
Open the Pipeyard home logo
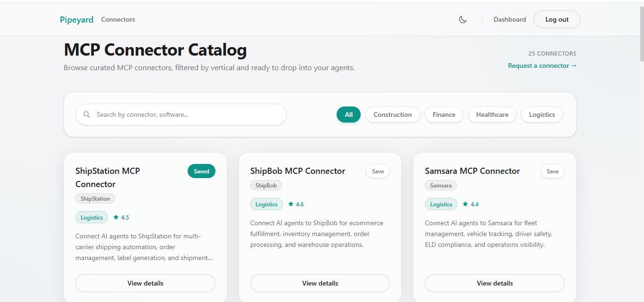coord(76,19)
